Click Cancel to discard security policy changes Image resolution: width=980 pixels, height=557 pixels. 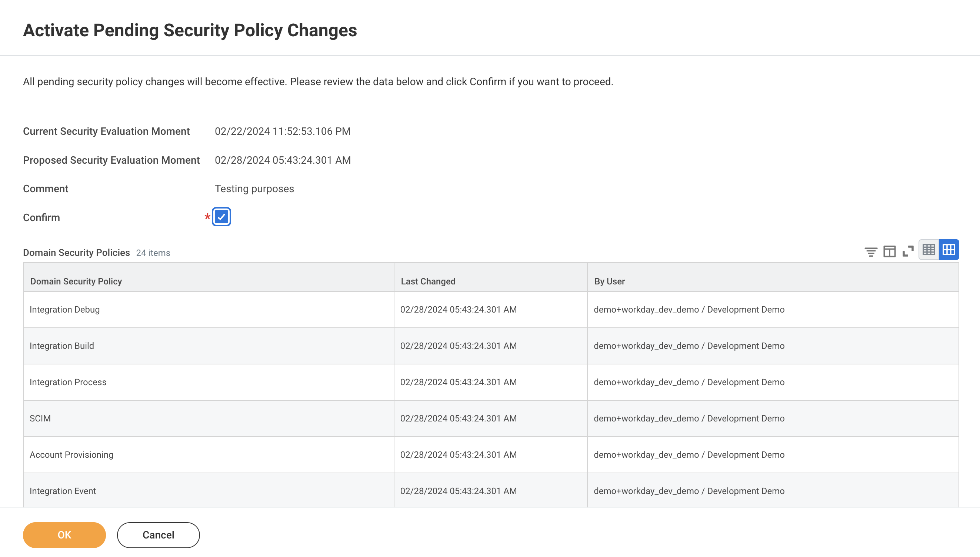click(x=158, y=535)
